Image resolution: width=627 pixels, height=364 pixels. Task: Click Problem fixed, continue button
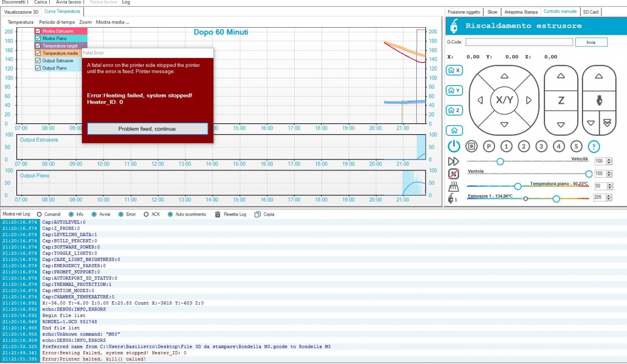coord(147,129)
